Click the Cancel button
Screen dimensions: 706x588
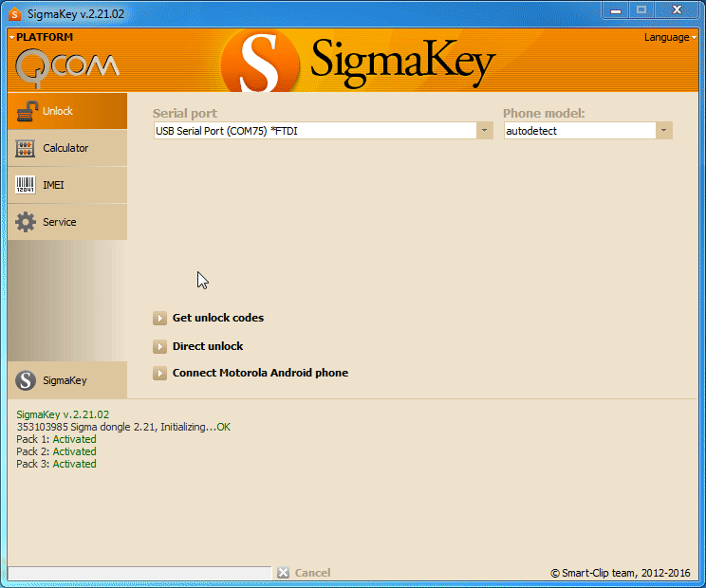click(304, 573)
